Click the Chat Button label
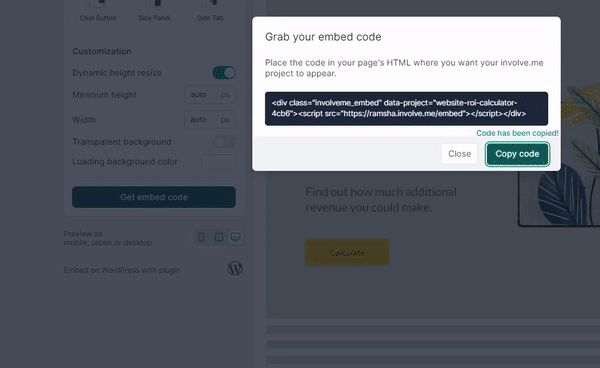 tap(98, 18)
